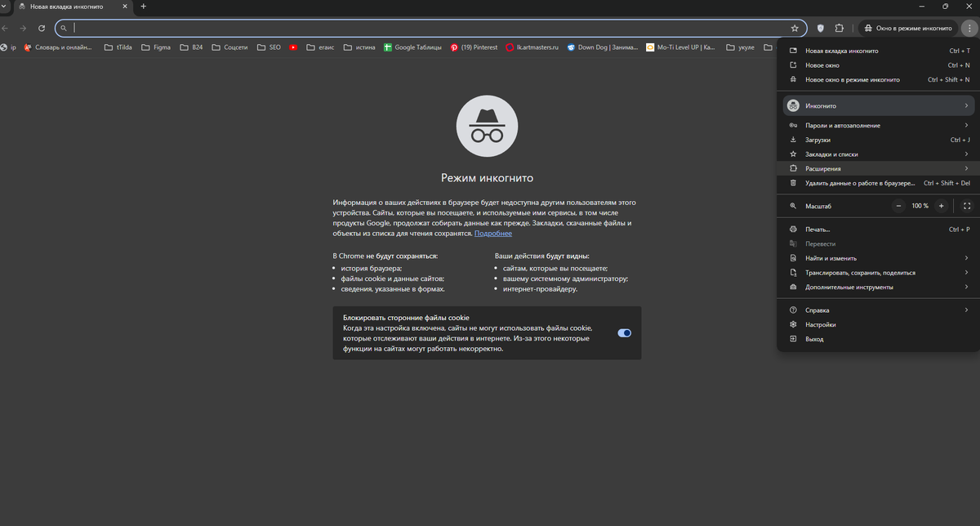Click the shield extension icon in toolbar
This screenshot has width=980, height=526.
pyautogui.click(x=821, y=28)
